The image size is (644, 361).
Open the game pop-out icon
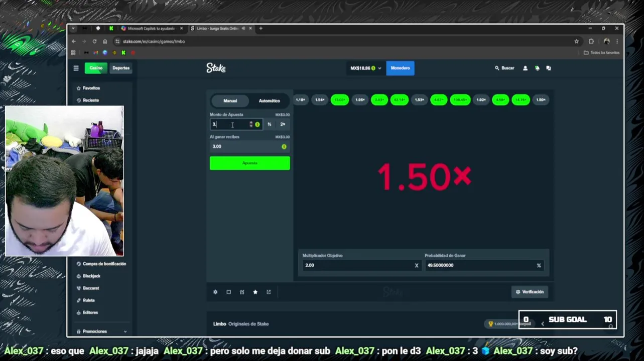pos(269,292)
